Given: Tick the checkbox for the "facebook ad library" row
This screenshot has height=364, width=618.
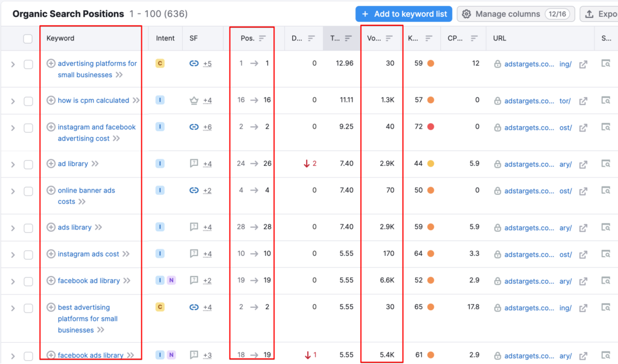Looking at the screenshot, I should (x=27, y=280).
